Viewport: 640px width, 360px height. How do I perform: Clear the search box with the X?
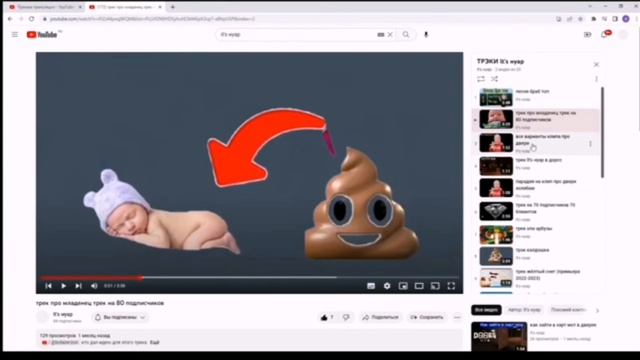(x=390, y=35)
